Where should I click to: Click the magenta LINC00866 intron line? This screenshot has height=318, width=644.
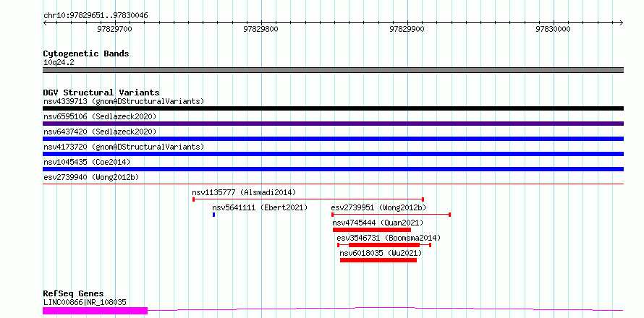385,309
